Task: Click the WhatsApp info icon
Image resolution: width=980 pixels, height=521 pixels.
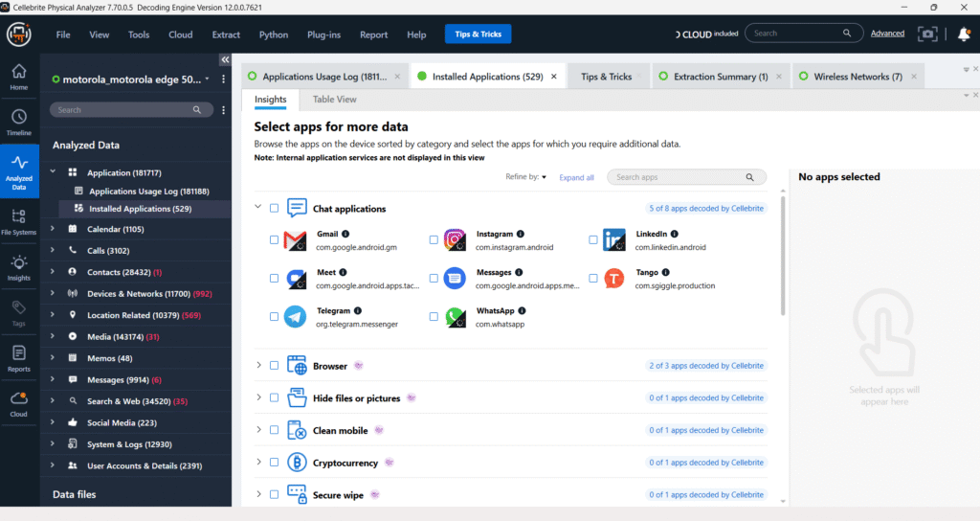Action: pos(522,311)
